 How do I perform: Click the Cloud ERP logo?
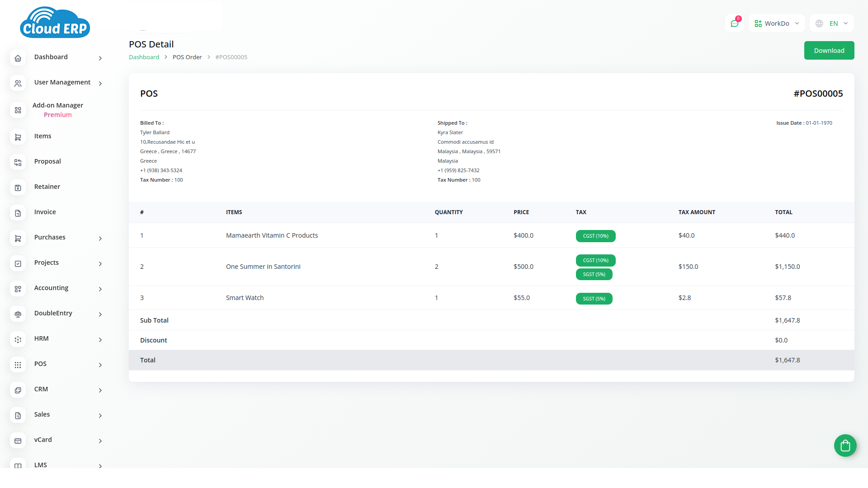(55, 23)
